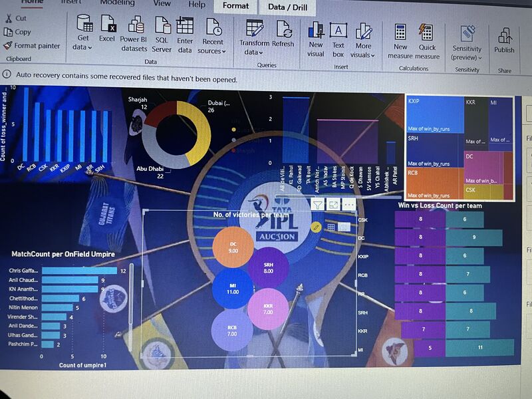Open the Get data dropdown
532x399 pixels.
pyautogui.click(x=83, y=33)
